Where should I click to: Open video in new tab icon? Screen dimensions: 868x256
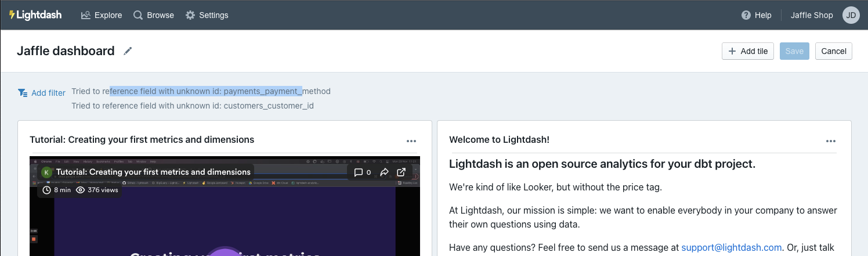pos(402,172)
